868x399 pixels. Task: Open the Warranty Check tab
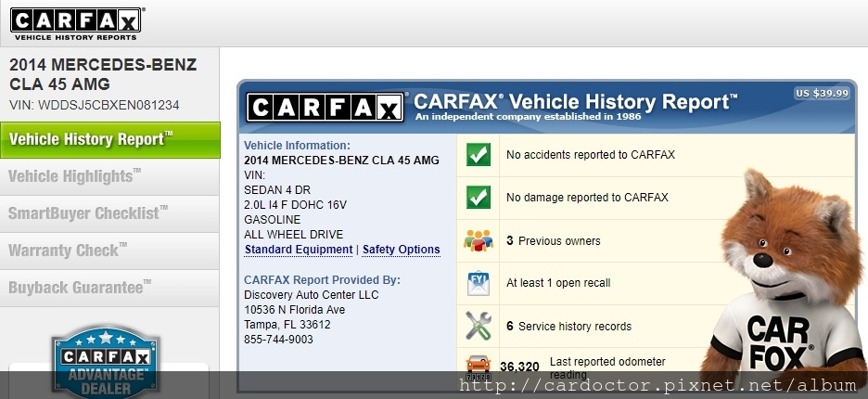pos(110,251)
